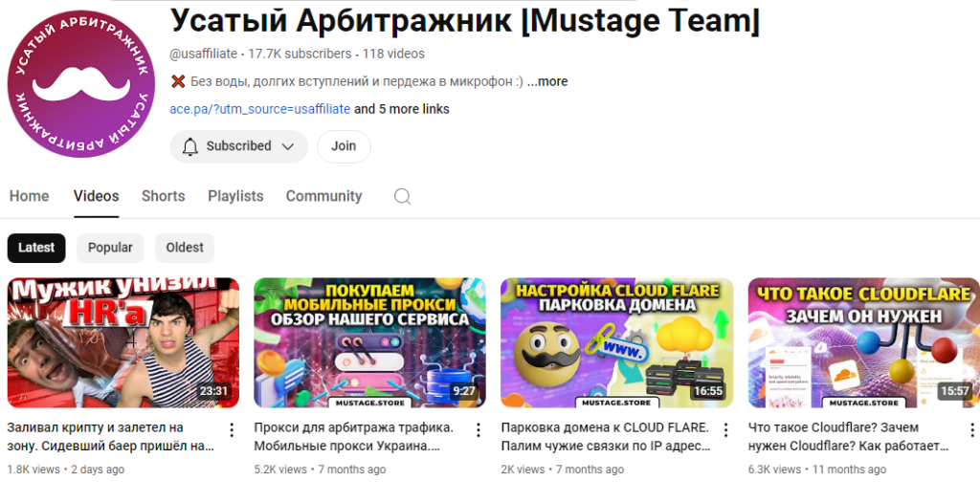Expand the Subscribed dropdown chevron

point(287,146)
